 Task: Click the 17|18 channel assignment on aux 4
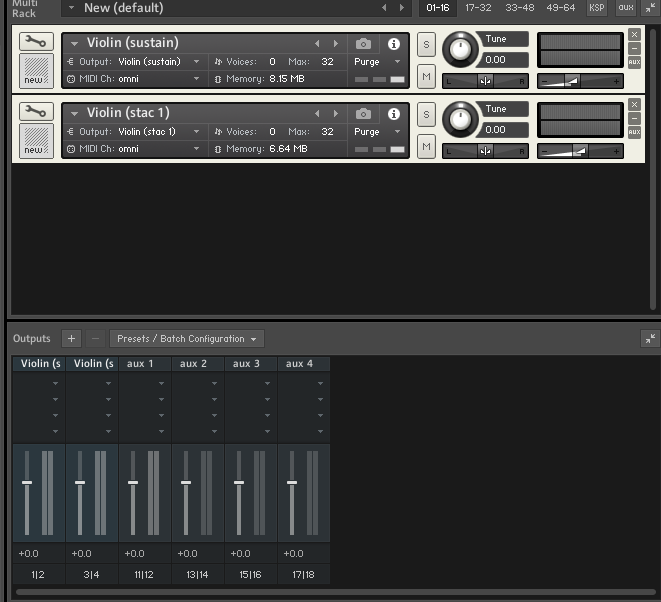pos(304,575)
